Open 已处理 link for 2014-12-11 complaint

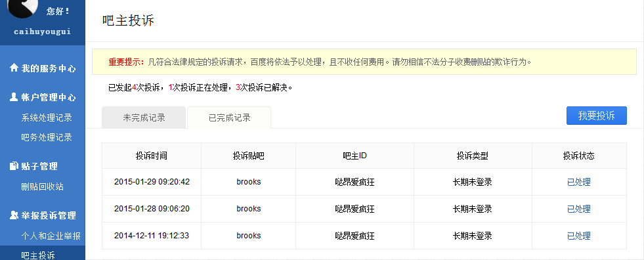pos(579,236)
